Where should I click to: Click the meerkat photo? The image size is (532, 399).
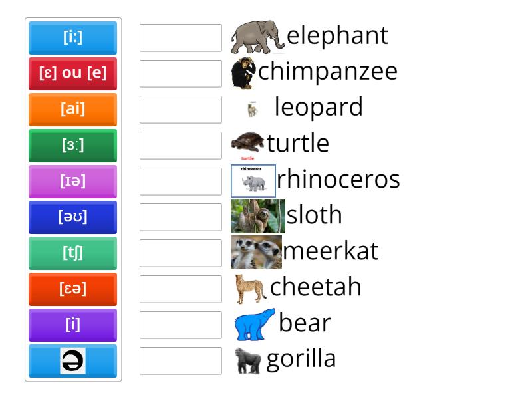coord(256,251)
